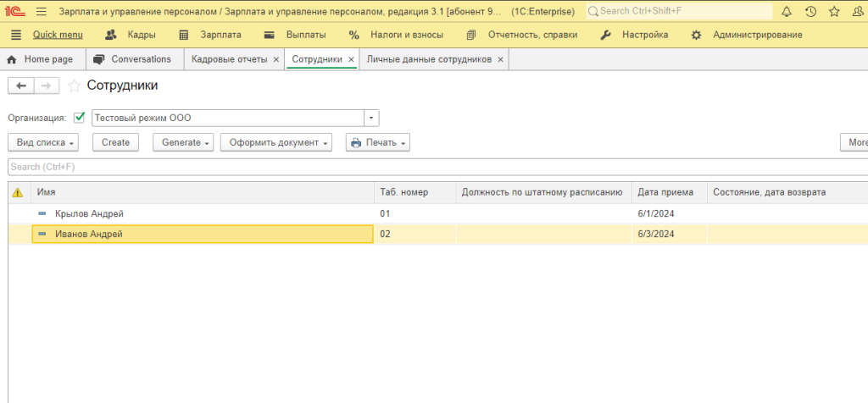The height and width of the screenshot is (403, 868).
Task: Open the Home page tab
Action: point(41,59)
